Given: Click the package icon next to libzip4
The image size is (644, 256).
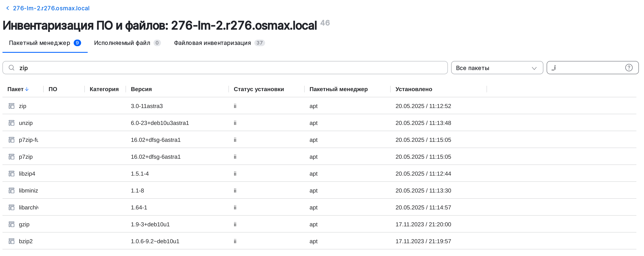Looking at the screenshot, I should pos(12,174).
